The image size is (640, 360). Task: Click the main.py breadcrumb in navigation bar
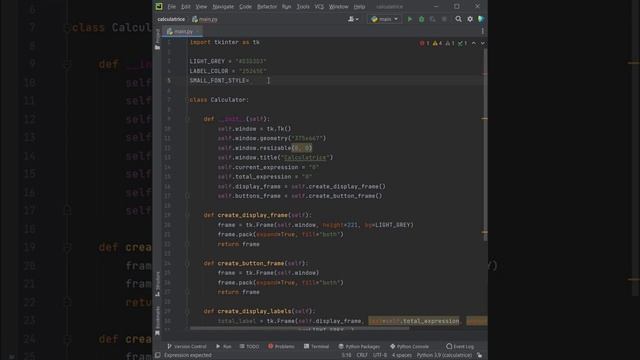tap(205, 19)
